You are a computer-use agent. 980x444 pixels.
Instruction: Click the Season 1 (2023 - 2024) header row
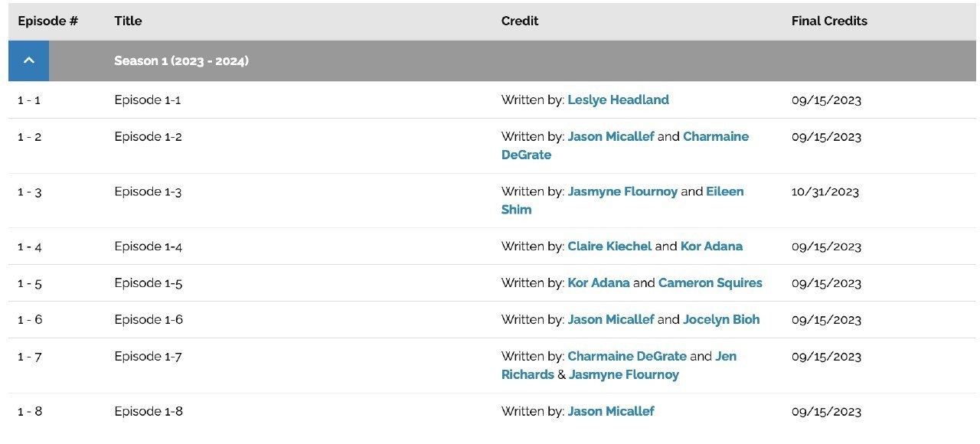coord(492,61)
